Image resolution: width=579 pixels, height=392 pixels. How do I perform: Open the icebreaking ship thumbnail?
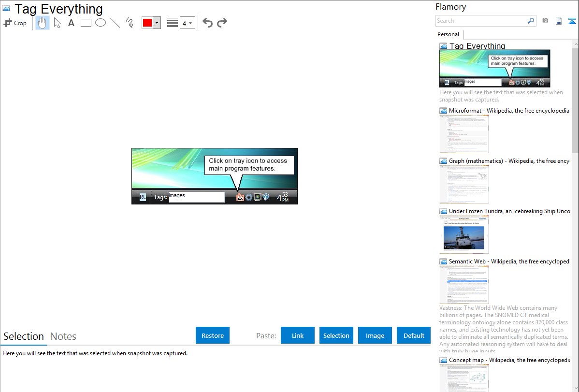(464, 234)
